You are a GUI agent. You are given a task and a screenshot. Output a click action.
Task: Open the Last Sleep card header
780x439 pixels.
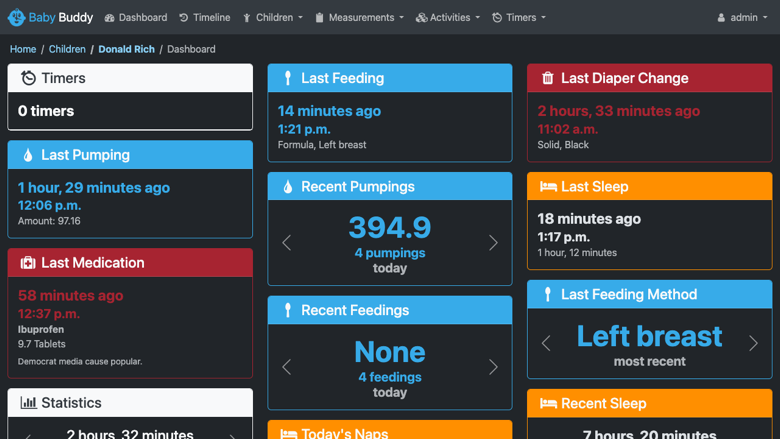pos(650,186)
